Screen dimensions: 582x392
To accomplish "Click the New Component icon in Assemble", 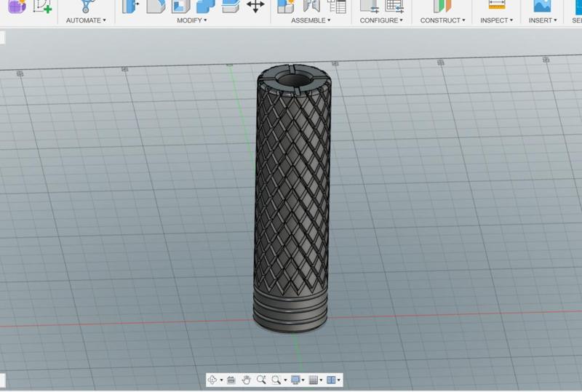I will point(286,6).
